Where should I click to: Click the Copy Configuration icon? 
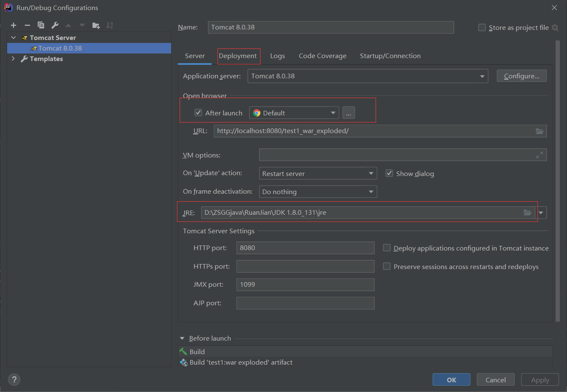(41, 25)
